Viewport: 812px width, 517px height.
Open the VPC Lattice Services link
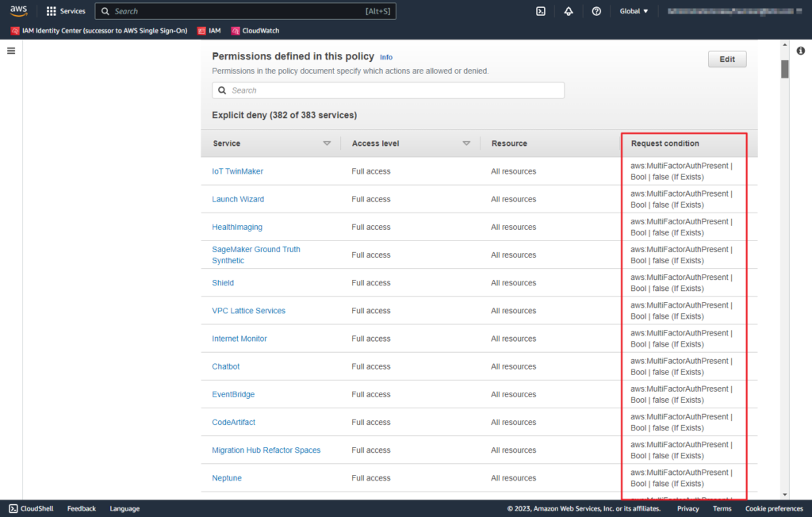(x=248, y=311)
